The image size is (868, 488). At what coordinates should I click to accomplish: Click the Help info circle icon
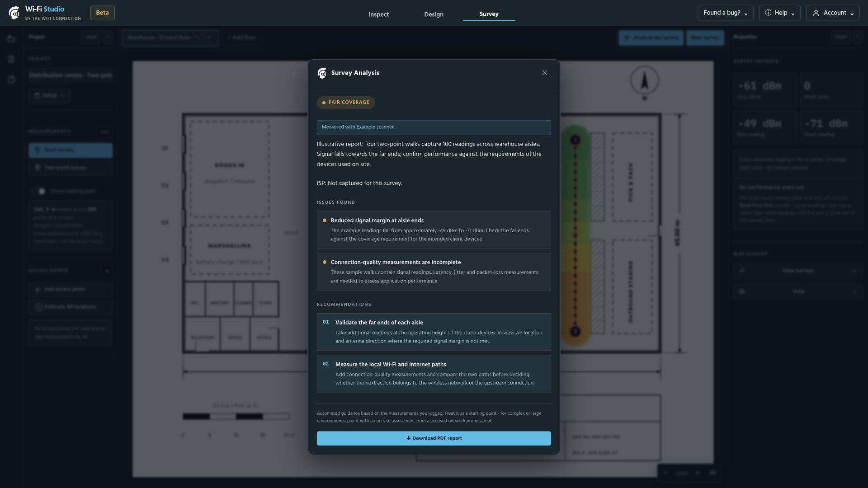tap(768, 13)
